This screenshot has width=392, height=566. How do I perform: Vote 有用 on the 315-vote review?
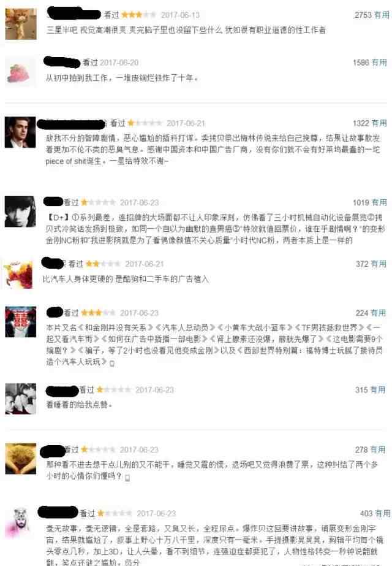pyautogui.click(x=378, y=390)
